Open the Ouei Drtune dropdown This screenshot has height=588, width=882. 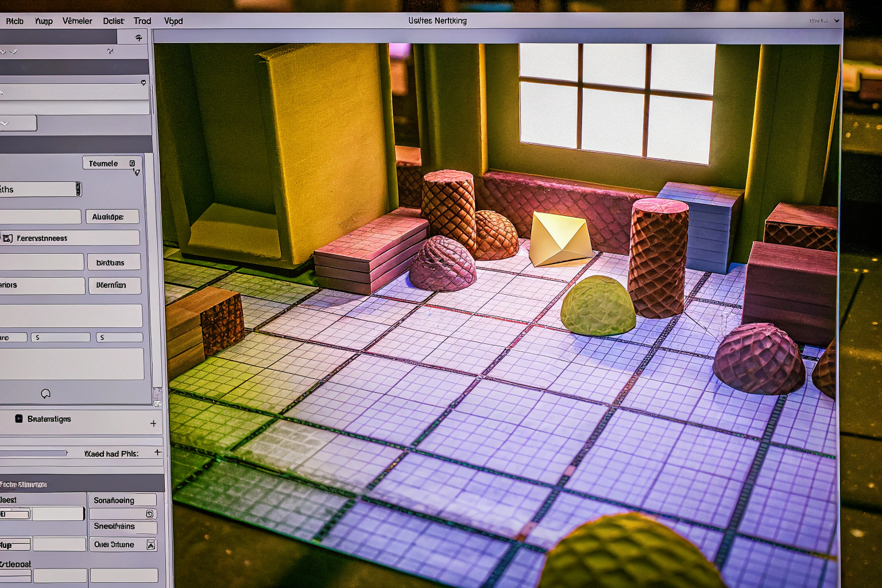pyautogui.click(x=123, y=544)
